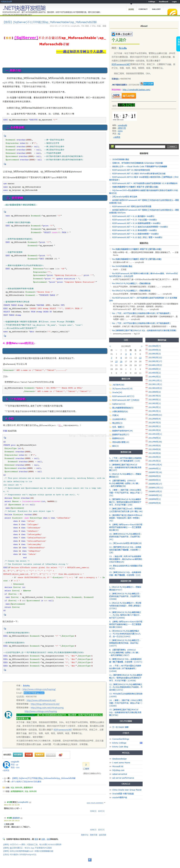The height and width of the screenshot is (868, 180).
Task: Open the sqlservercentral sidebar link
Action: click(120, 774)
